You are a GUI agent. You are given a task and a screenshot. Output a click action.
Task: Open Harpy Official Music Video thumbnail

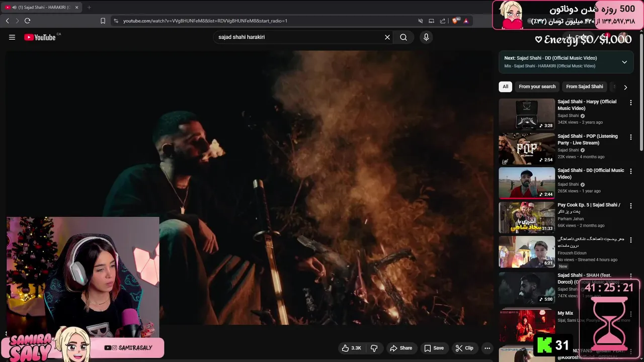coord(527,114)
